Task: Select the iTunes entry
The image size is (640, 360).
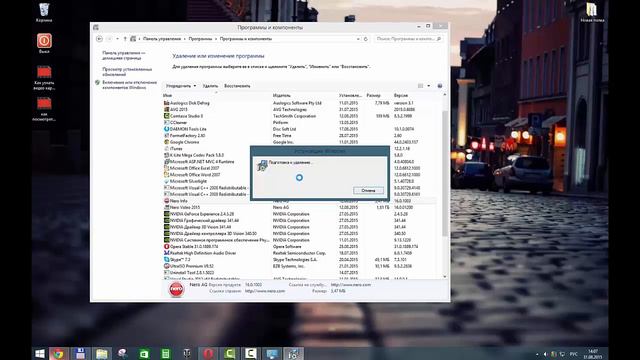Action: coord(176,149)
